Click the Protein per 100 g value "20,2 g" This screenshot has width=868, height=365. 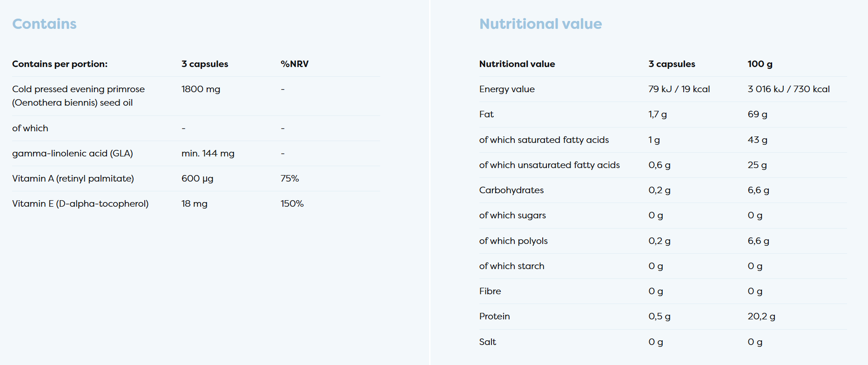tap(761, 317)
